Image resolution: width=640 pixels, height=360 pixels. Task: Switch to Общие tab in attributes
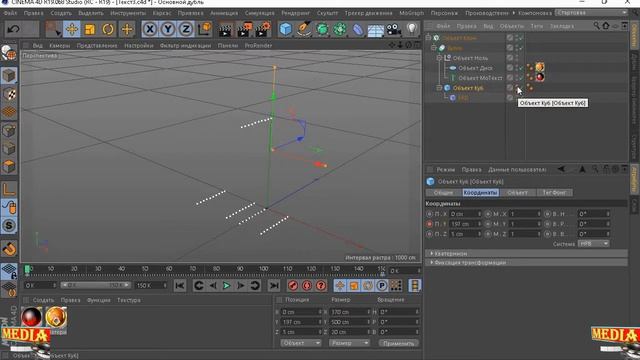click(443, 193)
